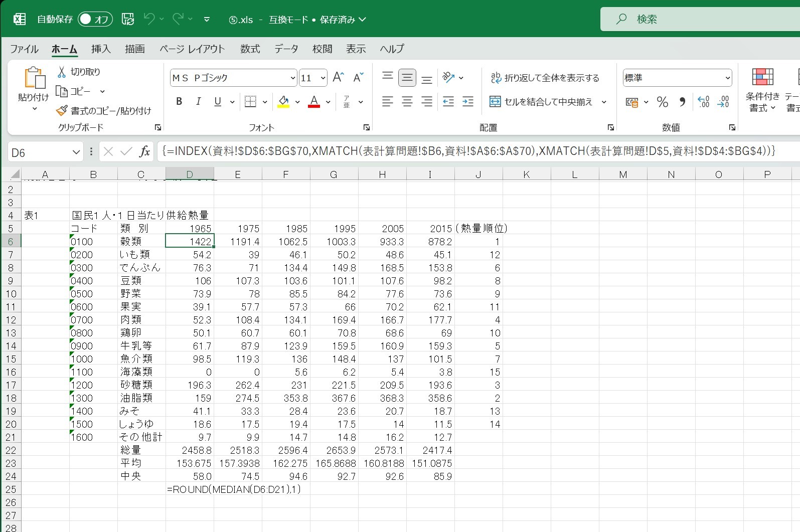
Task: Click the Percent Style icon
Action: point(663,102)
